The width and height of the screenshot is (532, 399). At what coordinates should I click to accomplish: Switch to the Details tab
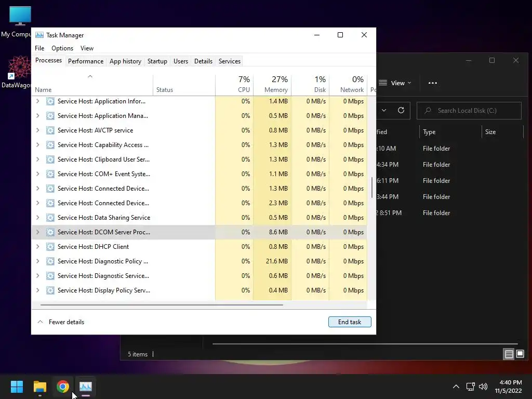click(203, 61)
